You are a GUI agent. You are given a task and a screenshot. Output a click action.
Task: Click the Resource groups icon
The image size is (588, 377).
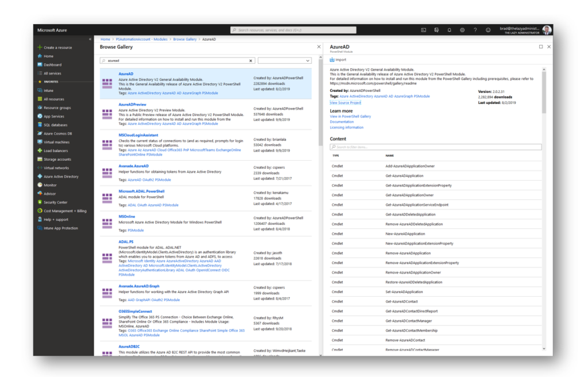click(x=40, y=107)
